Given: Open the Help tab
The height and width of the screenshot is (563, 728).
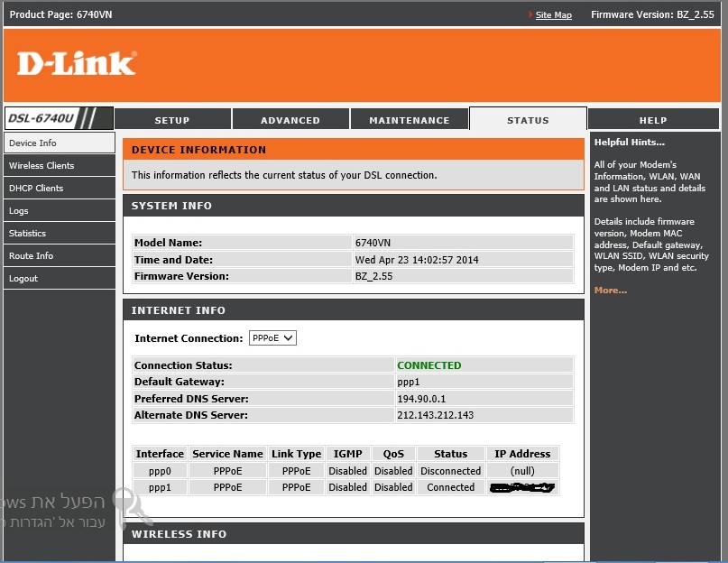Looking at the screenshot, I should click(653, 120).
